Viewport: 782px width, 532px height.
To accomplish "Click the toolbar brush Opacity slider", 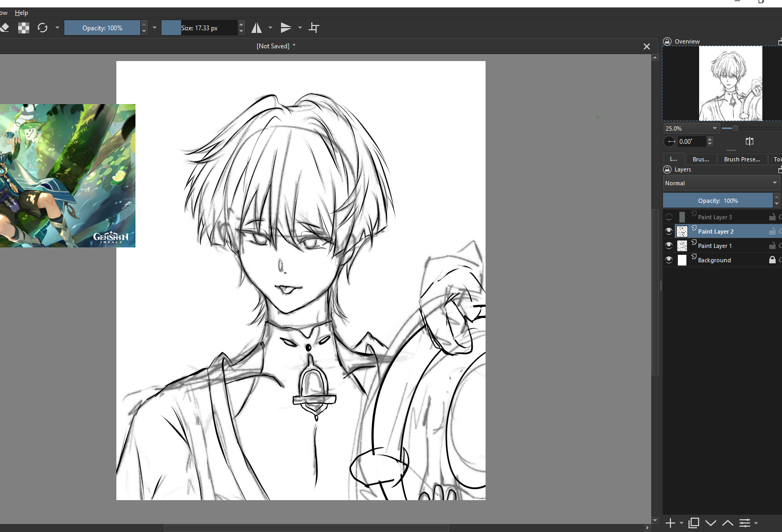I will coord(102,28).
